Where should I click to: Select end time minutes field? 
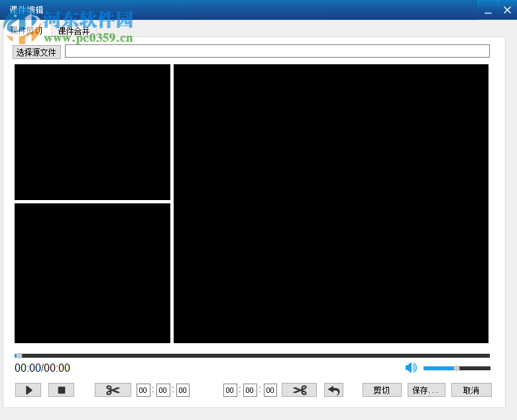[x=250, y=390]
